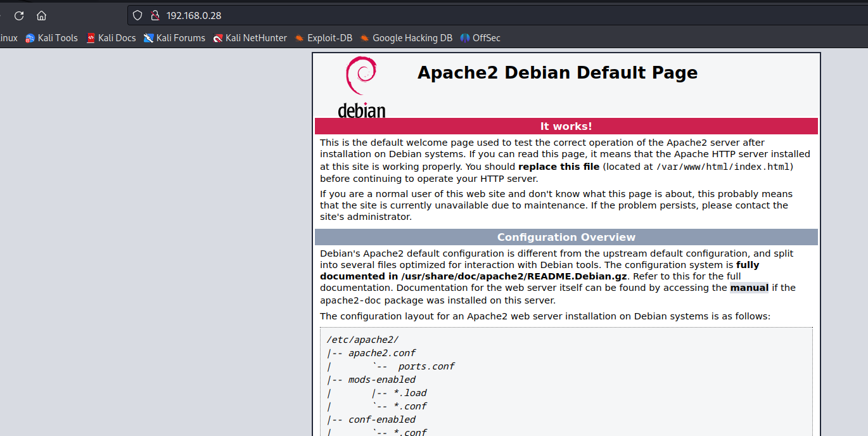Open the Kali Tools bookmark

pos(51,38)
